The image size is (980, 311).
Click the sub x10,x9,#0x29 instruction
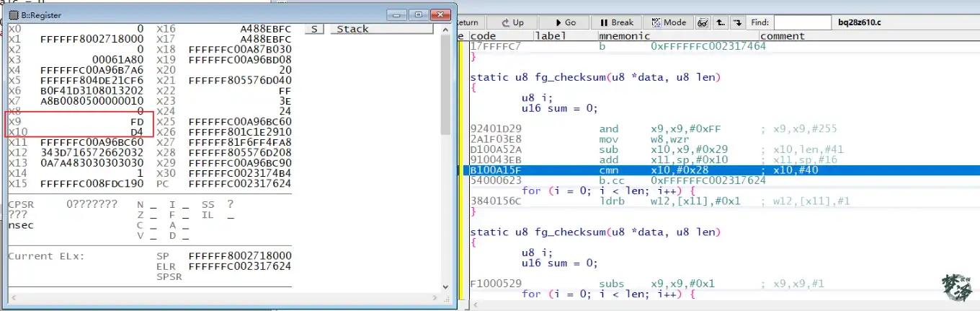[664, 149]
